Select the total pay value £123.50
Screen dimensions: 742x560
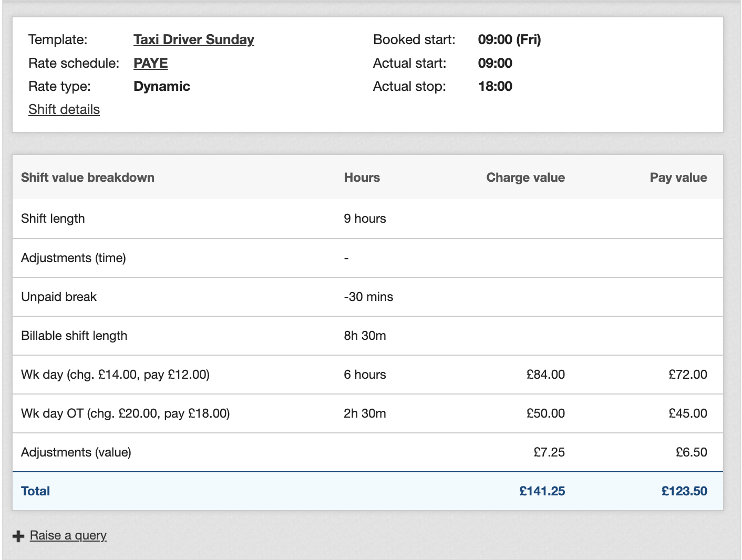click(x=684, y=491)
